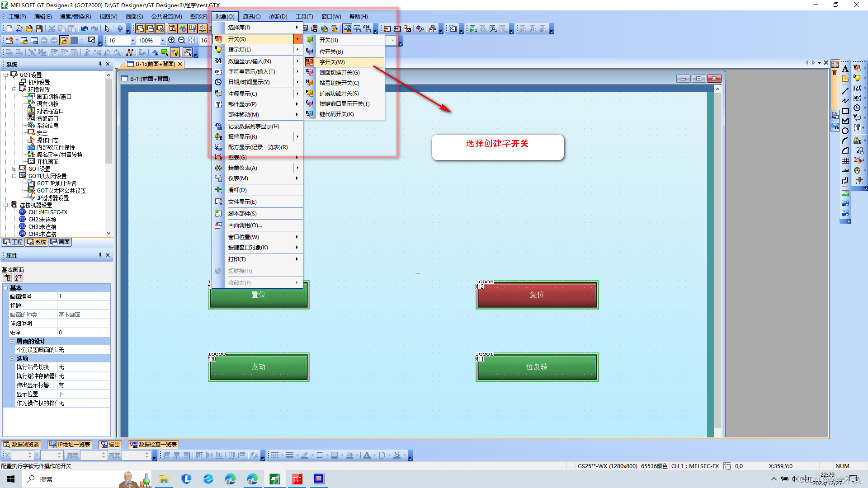Select the circle shape drawing tool
This screenshot has width=868, height=488.
(845, 131)
